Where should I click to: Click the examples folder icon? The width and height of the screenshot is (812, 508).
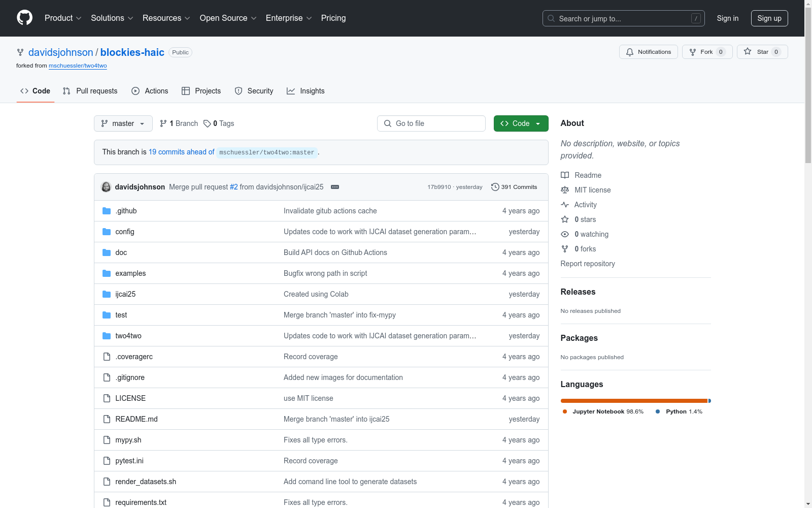coord(107,273)
